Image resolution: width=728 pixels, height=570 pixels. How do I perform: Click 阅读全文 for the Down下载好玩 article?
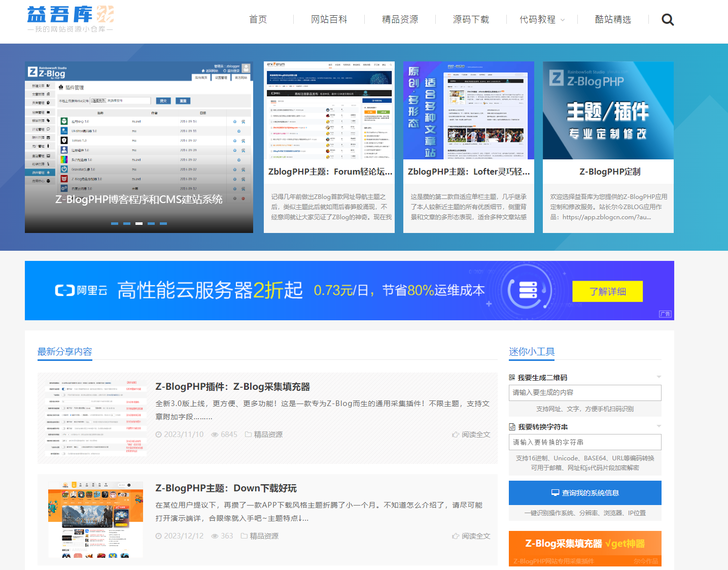click(x=476, y=536)
